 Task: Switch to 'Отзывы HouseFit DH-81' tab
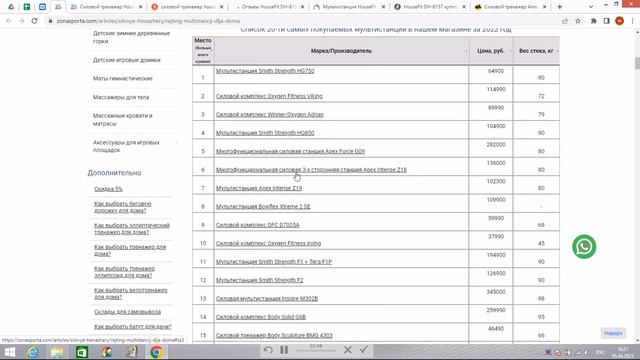coord(269,7)
